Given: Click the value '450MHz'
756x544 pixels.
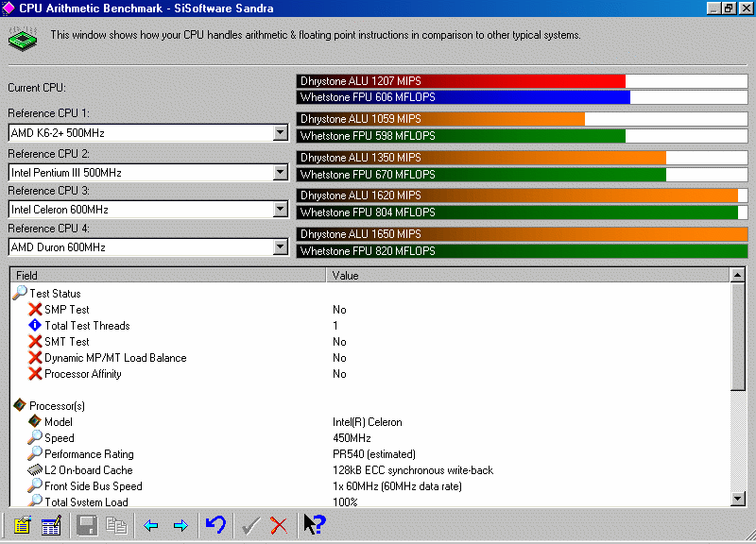Looking at the screenshot, I should [352, 437].
